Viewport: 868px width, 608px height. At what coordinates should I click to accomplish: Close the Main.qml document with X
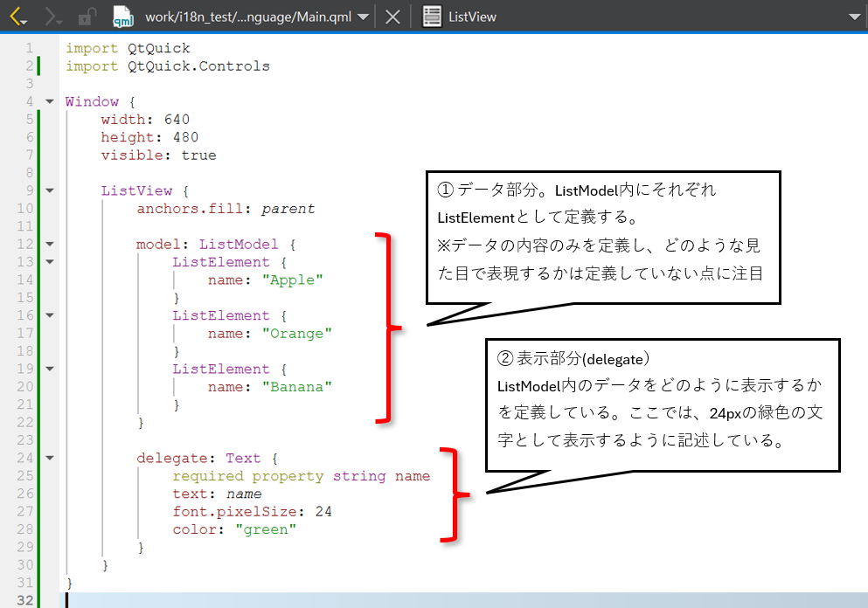(393, 17)
